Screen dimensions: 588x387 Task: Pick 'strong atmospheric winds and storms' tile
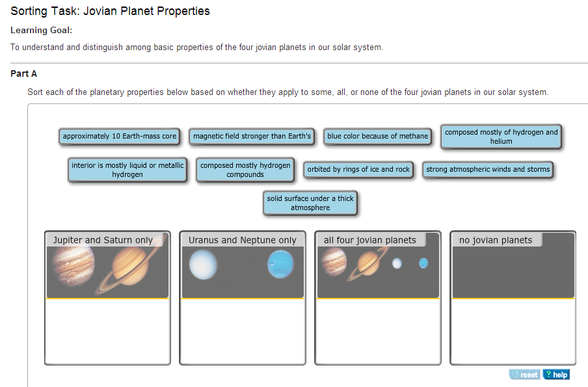(487, 170)
